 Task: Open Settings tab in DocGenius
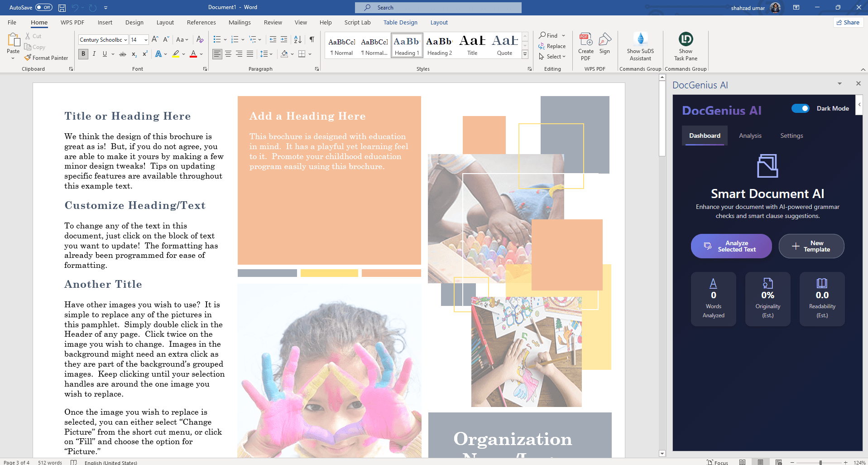click(x=791, y=136)
